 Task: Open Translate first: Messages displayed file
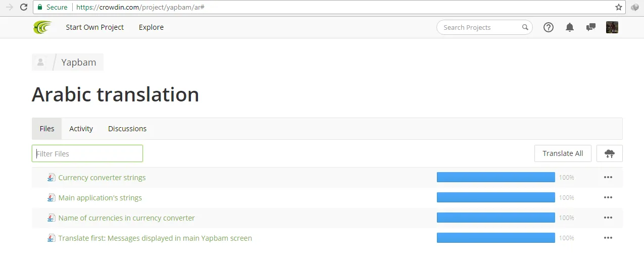pyautogui.click(x=155, y=238)
